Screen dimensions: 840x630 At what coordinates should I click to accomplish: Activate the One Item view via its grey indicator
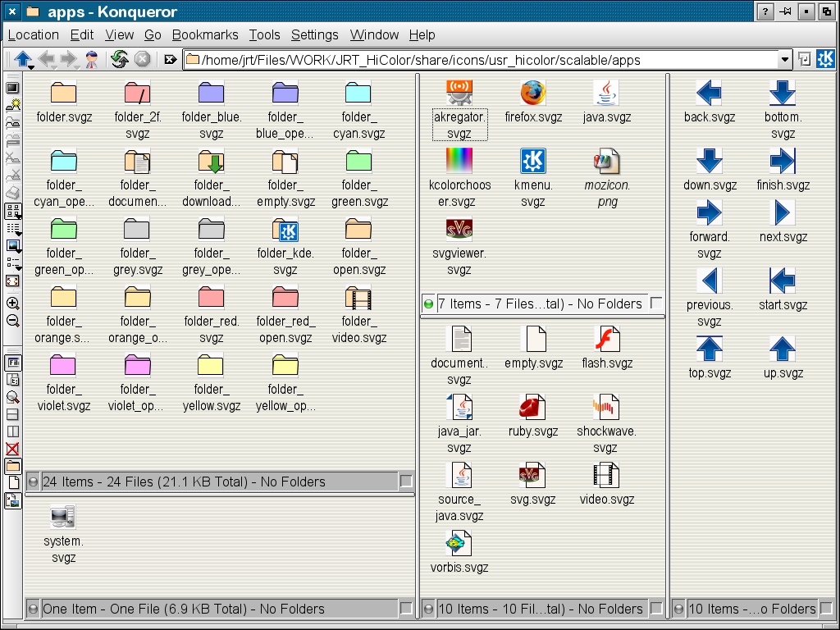click(x=33, y=609)
